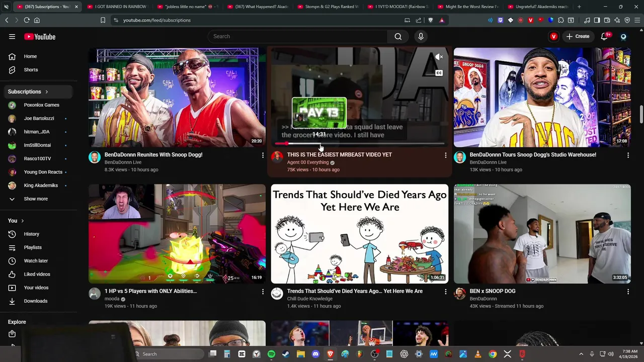Seek on the preview progress bar
Screen dimensions: 644x362
pos(360,144)
